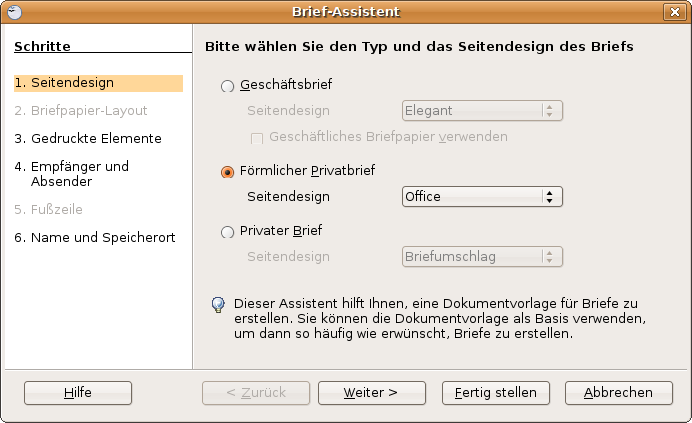Click Fertig stellen to finish

pos(496,393)
